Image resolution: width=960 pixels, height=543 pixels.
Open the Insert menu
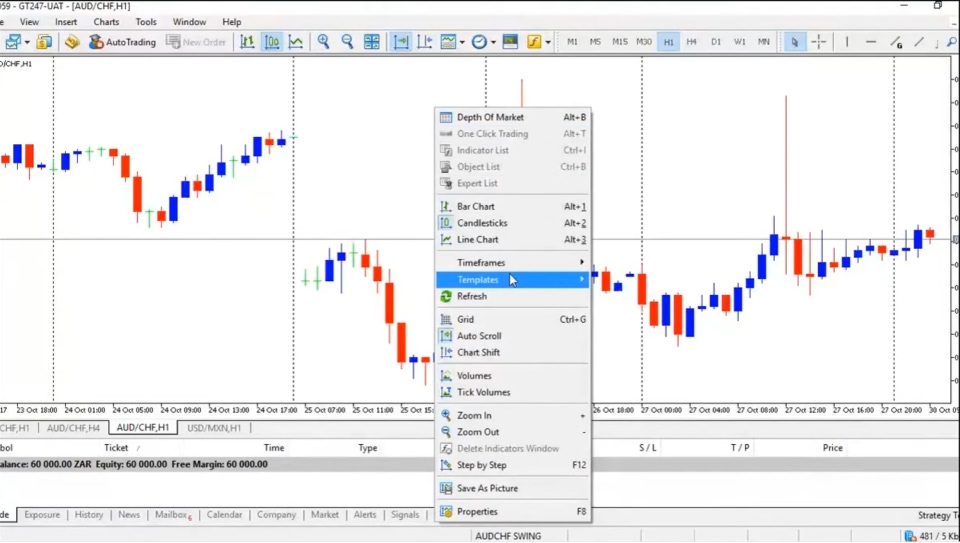pos(66,21)
